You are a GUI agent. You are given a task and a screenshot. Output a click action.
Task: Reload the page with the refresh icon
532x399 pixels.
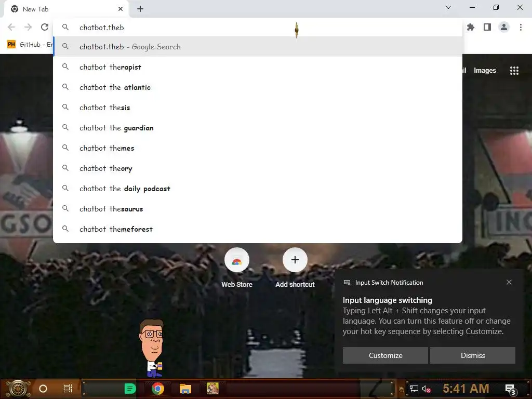point(45,27)
